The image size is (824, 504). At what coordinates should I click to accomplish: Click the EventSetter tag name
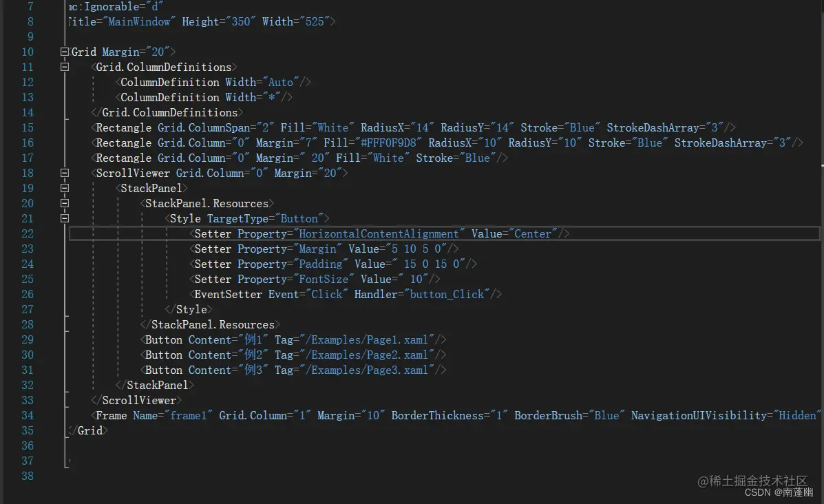point(228,294)
